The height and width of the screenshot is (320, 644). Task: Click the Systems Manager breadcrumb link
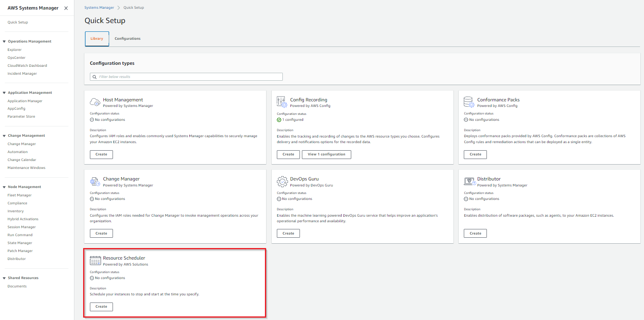point(99,8)
